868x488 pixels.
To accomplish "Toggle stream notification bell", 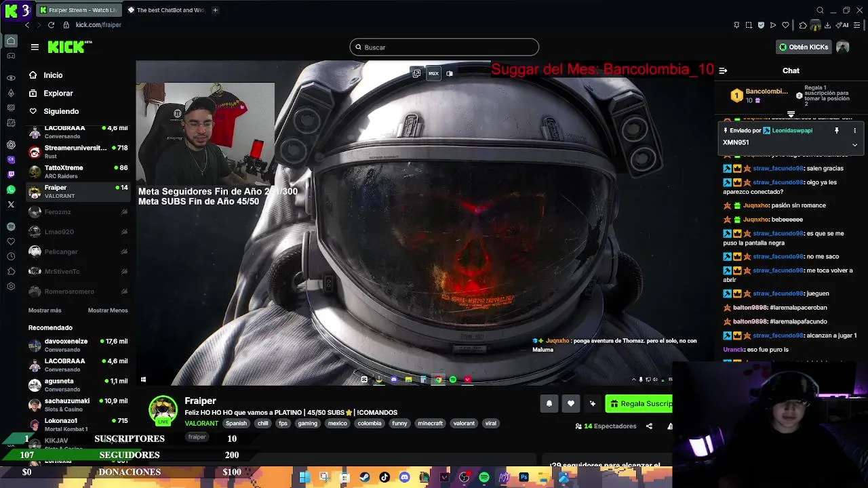I will pos(549,404).
